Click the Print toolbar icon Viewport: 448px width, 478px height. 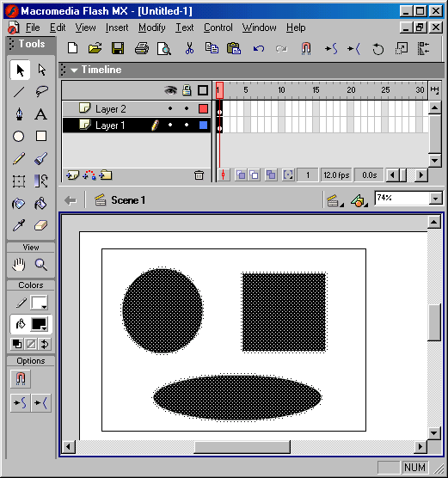(x=142, y=48)
